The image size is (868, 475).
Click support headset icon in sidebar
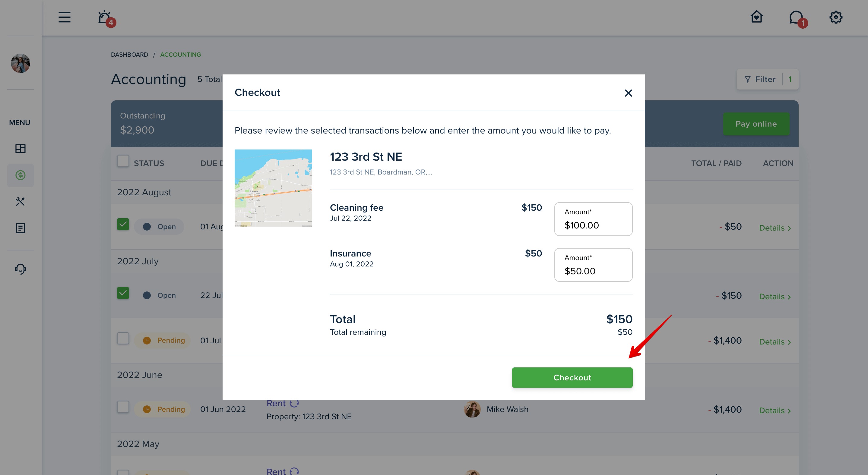(x=20, y=269)
